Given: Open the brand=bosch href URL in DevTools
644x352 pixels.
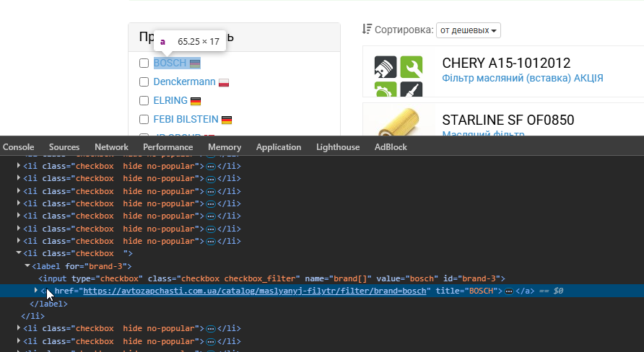Looking at the screenshot, I should (255, 291).
